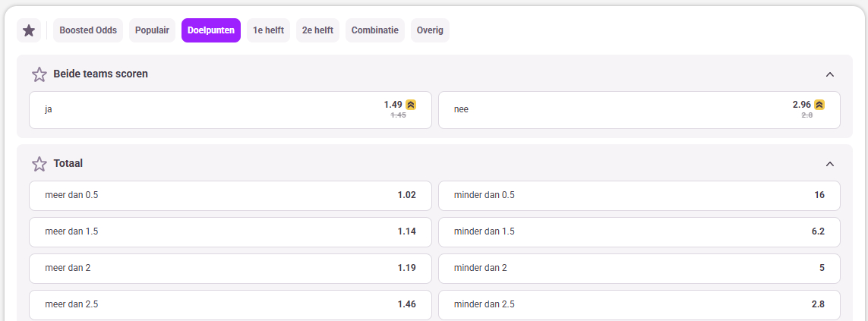
Task: Select 'minder dan 2' odds 5
Action: click(x=639, y=269)
